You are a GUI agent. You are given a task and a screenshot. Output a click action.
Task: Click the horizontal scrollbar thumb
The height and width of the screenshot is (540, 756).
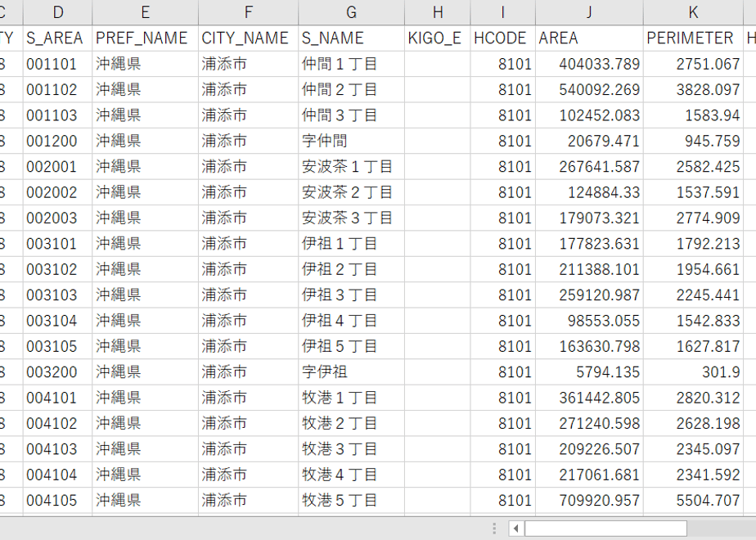point(605,529)
